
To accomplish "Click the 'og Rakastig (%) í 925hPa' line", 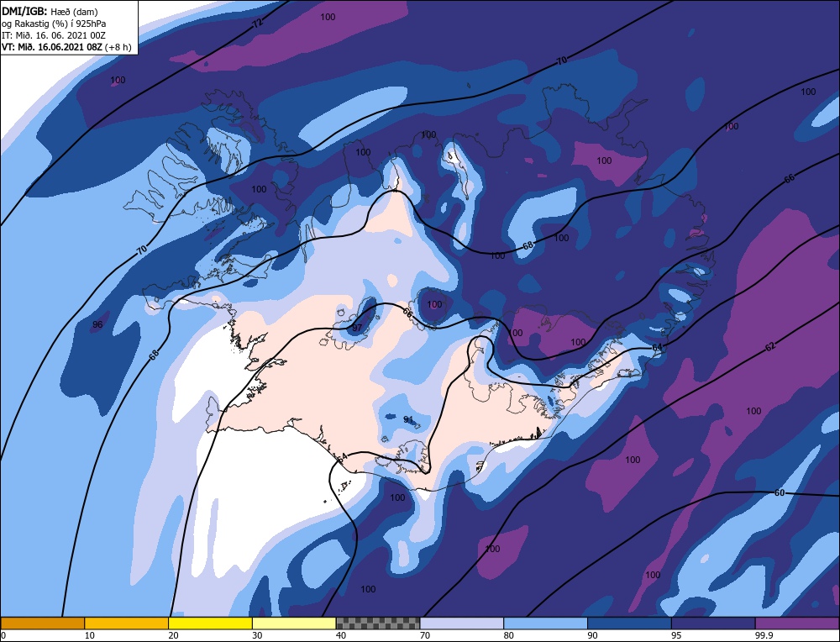I will point(54,24).
